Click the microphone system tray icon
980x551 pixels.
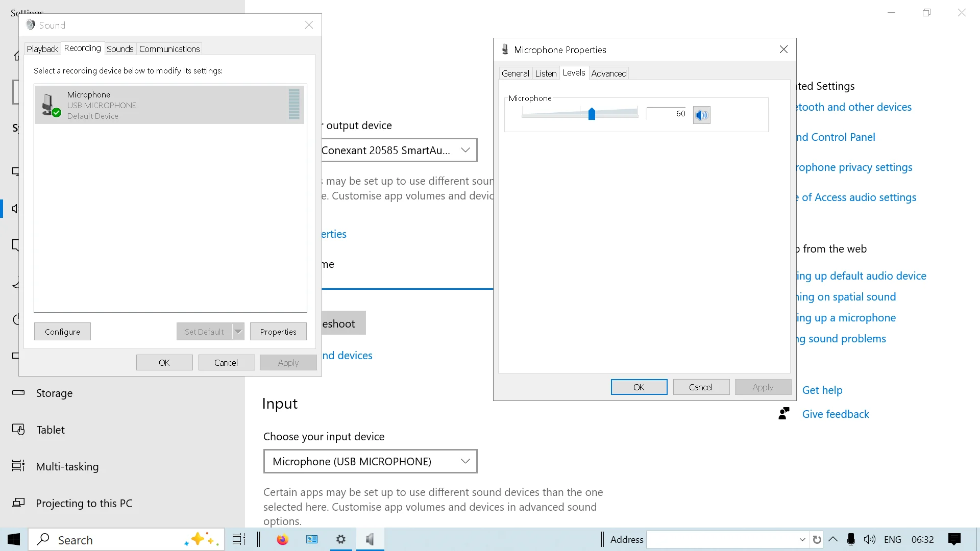(x=850, y=539)
